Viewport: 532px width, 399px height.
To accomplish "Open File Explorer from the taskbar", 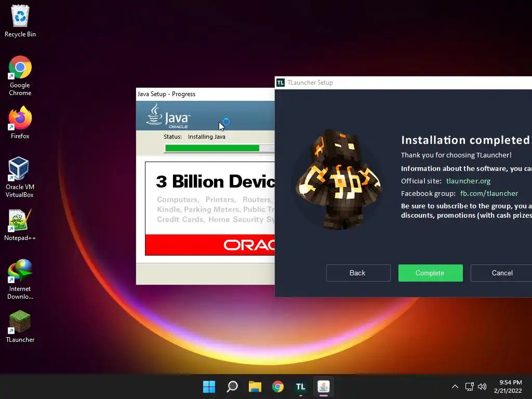I will [x=255, y=387].
